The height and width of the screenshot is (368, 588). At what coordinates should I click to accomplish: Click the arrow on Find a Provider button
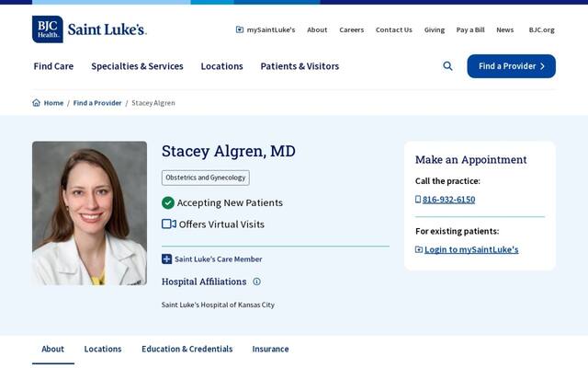pyautogui.click(x=542, y=66)
